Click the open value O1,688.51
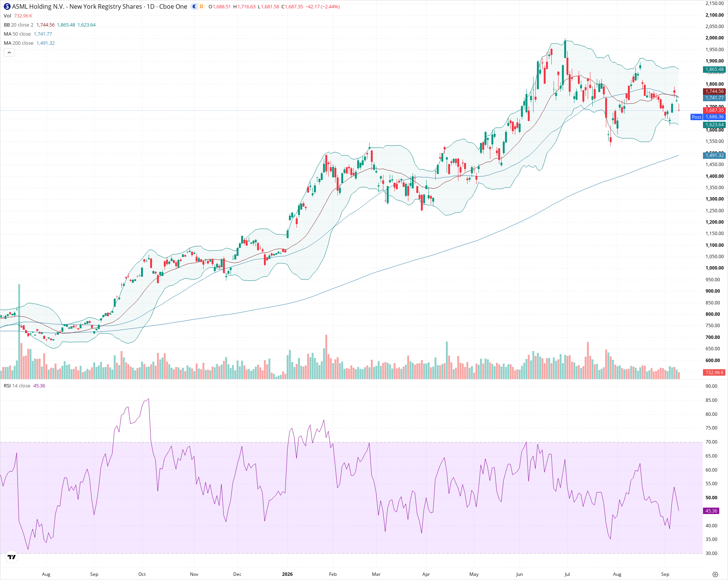 coord(220,6)
